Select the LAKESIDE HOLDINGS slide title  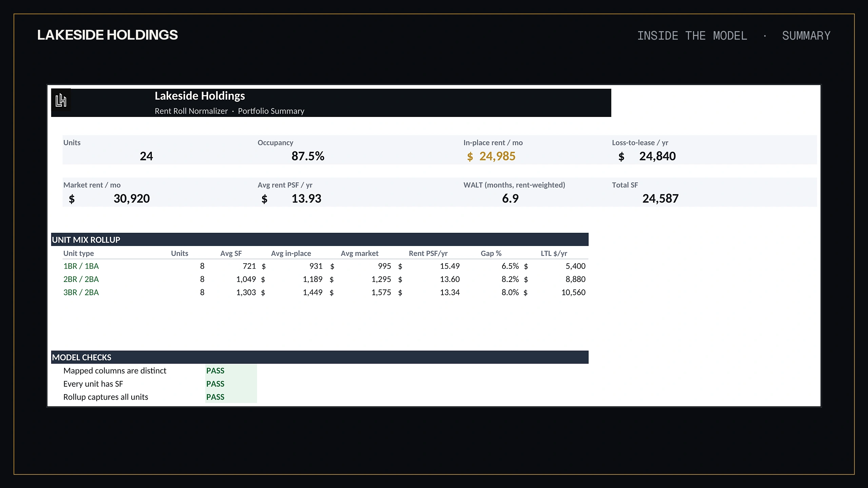[107, 35]
